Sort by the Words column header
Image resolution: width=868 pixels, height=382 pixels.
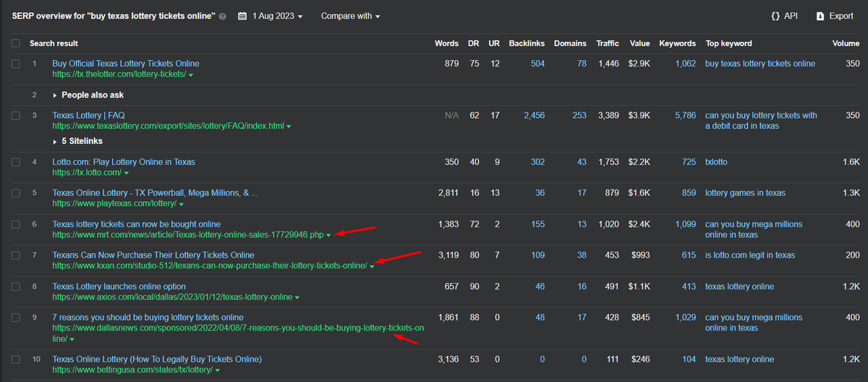point(446,43)
